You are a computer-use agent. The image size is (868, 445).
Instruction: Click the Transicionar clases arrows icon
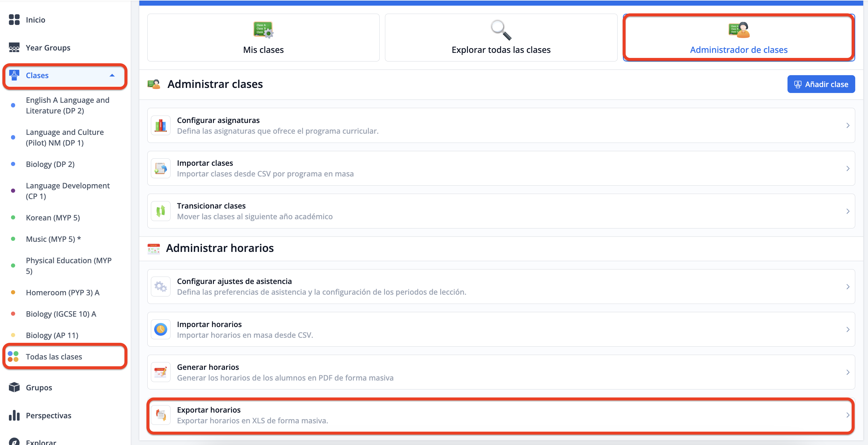point(161,211)
